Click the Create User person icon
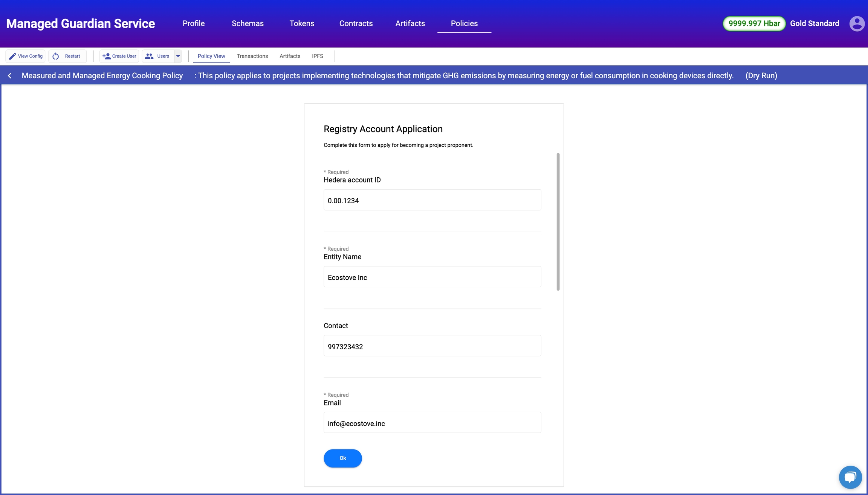 (107, 56)
